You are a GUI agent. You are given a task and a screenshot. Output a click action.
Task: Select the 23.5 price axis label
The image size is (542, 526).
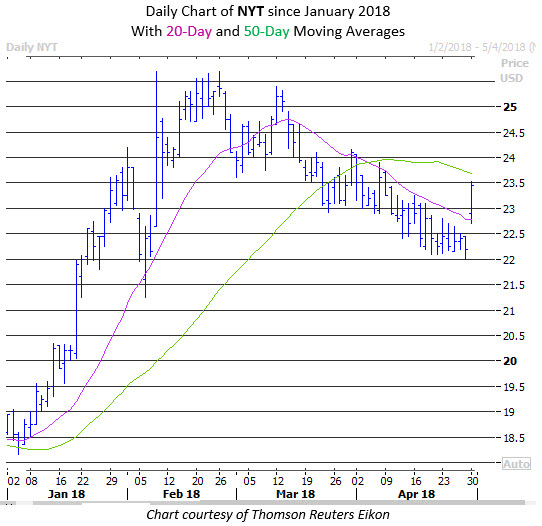513,183
